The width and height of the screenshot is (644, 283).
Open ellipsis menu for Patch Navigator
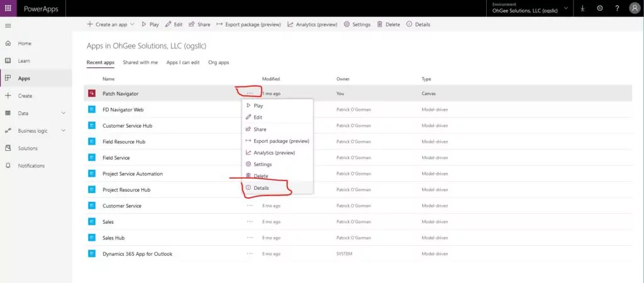click(250, 94)
